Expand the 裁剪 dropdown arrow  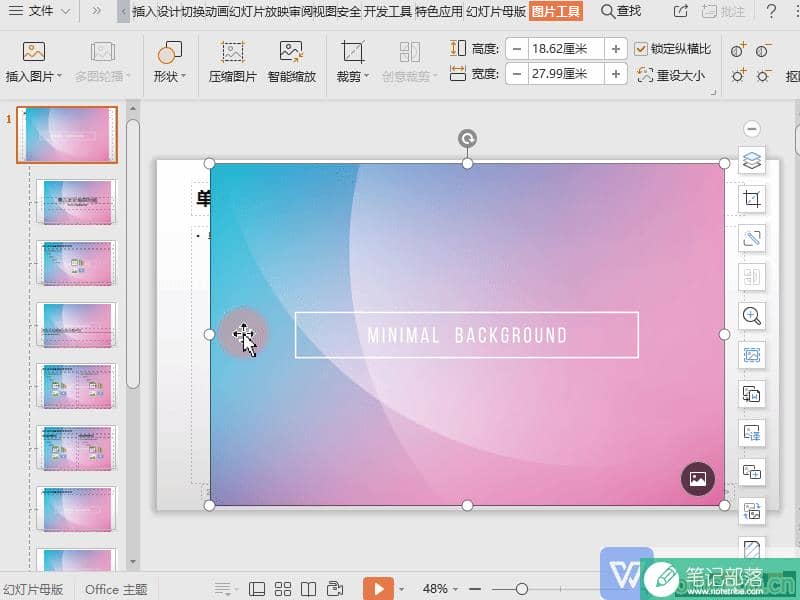coord(366,77)
